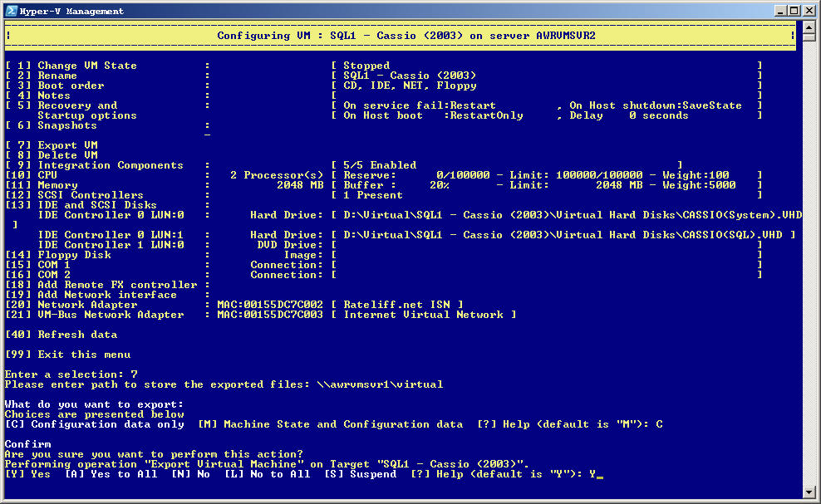Viewport: 821px width, 504px height.
Task: Click the 'Enter a selection: 7' prompt line
Action: [71, 374]
